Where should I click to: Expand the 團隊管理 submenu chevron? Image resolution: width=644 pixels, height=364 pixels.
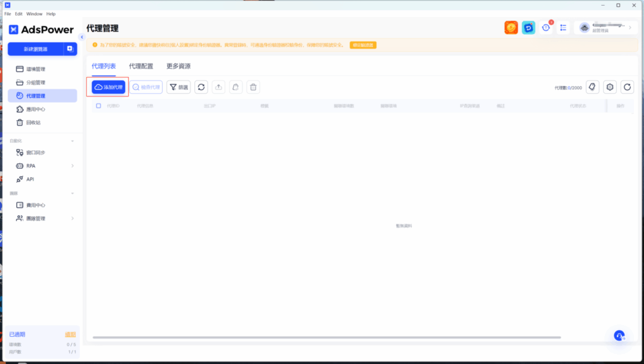72,219
